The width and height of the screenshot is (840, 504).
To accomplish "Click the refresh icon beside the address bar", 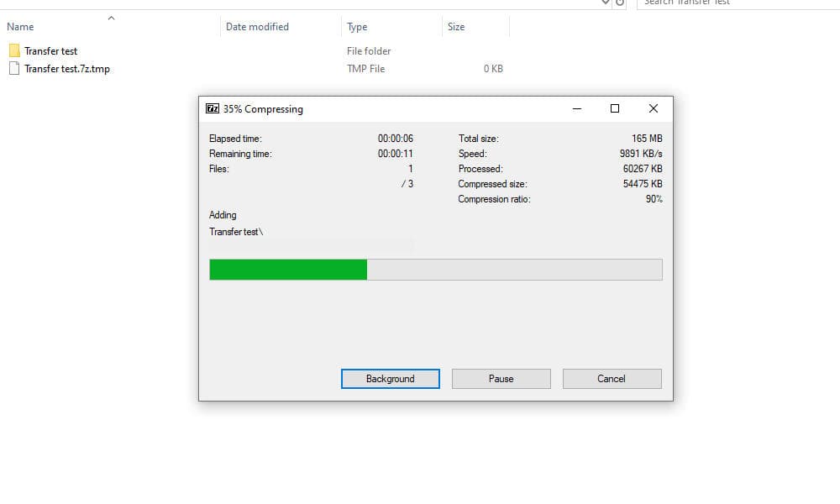I will 621,3.
